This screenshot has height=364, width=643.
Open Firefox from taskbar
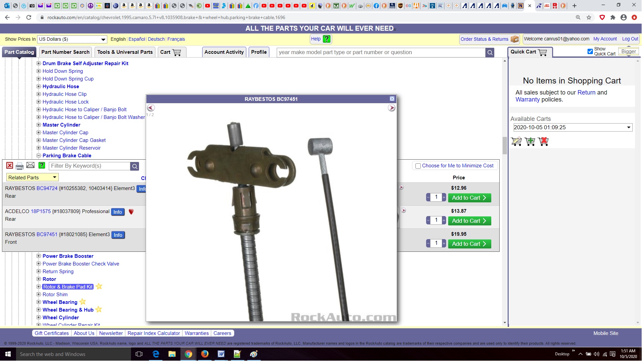205,355
